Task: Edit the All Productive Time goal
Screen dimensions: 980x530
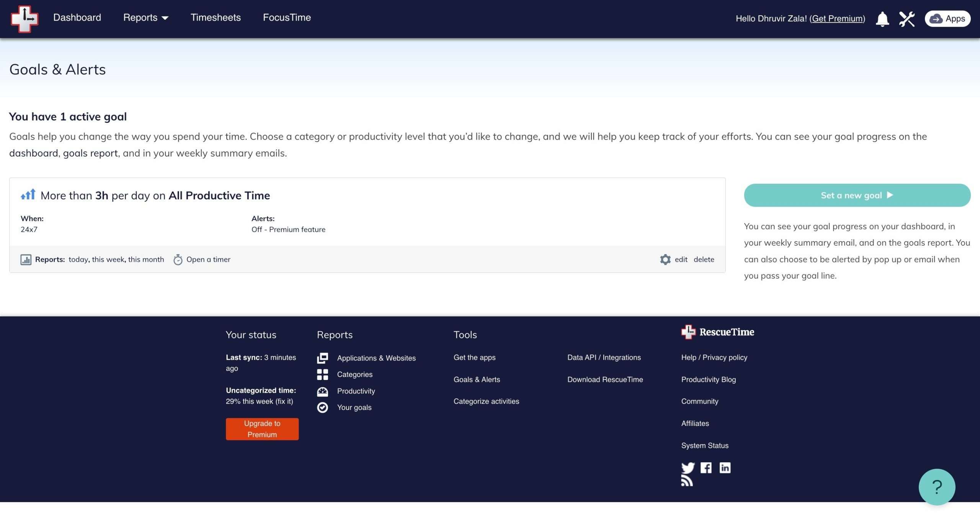Action: [681, 259]
